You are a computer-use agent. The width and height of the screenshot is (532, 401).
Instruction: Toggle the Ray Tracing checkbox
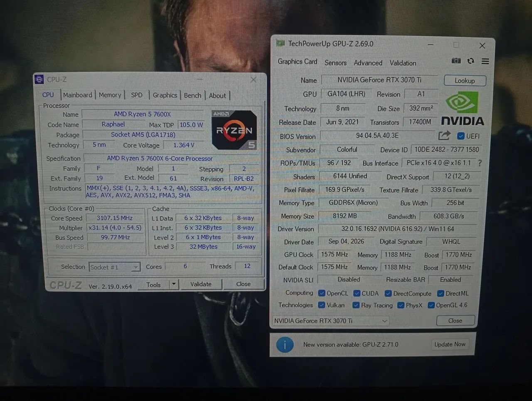point(356,305)
